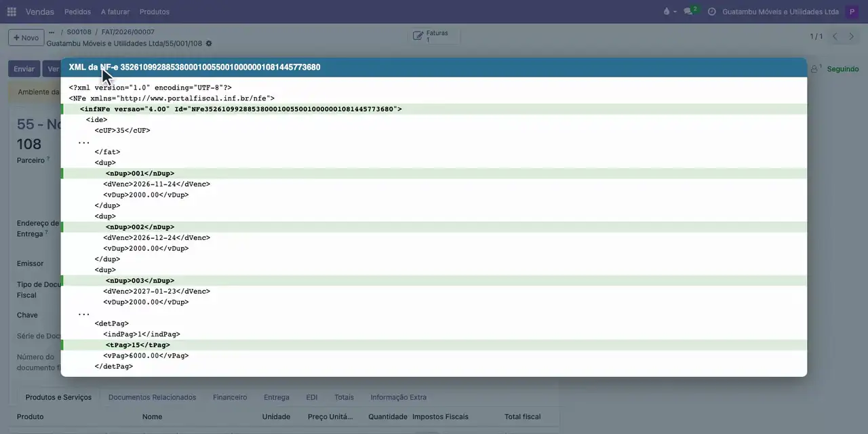Click the Chave field label

click(27, 315)
